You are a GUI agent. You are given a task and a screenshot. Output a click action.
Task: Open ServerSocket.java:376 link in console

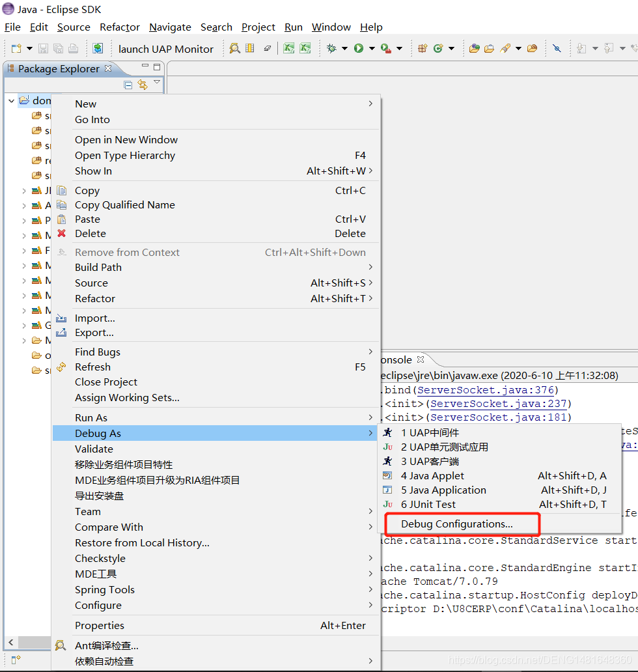[x=486, y=390]
